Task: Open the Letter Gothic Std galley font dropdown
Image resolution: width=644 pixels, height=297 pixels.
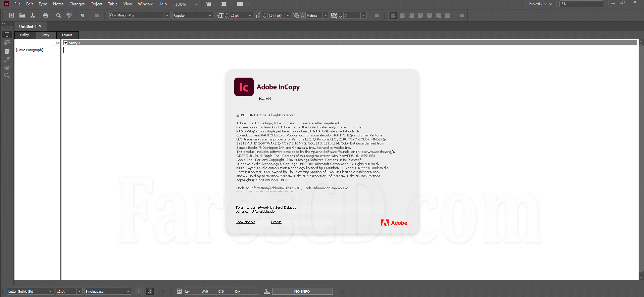Action: (x=51, y=291)
